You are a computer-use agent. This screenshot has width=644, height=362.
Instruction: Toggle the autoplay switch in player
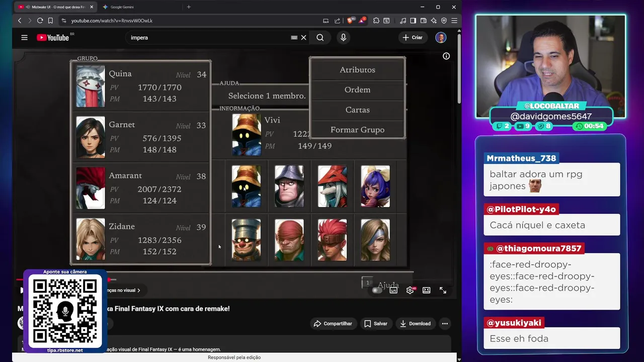click(x=377, y=290)
